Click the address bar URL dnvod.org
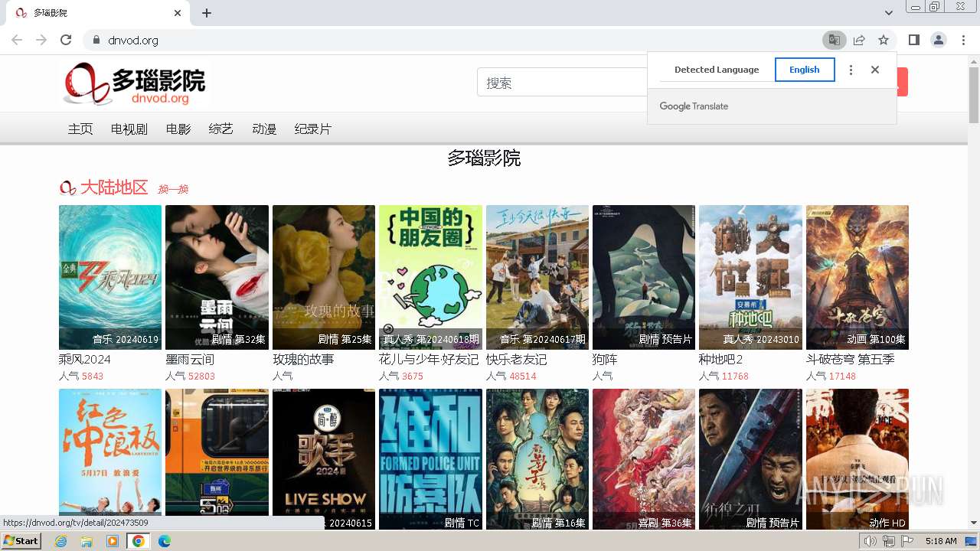The image size is (980, 551). (x=133, y=40)
